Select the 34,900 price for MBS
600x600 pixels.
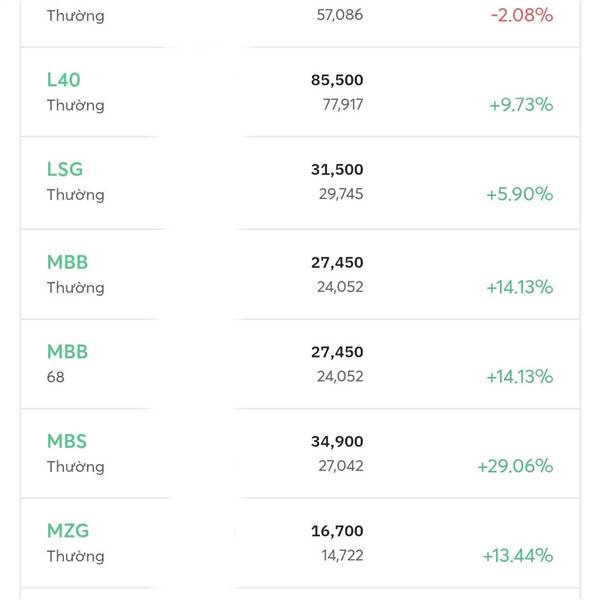tap(337, 441)
